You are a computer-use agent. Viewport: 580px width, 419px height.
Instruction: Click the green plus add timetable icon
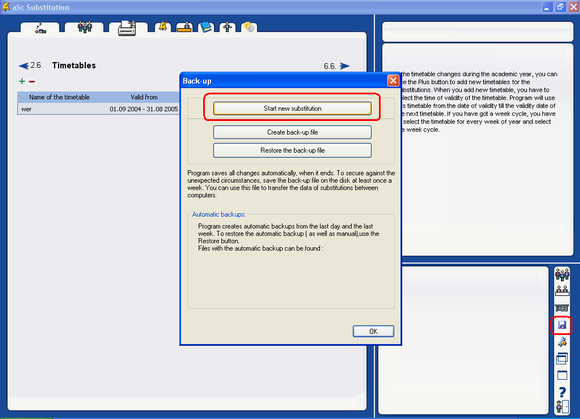[22, 81]
